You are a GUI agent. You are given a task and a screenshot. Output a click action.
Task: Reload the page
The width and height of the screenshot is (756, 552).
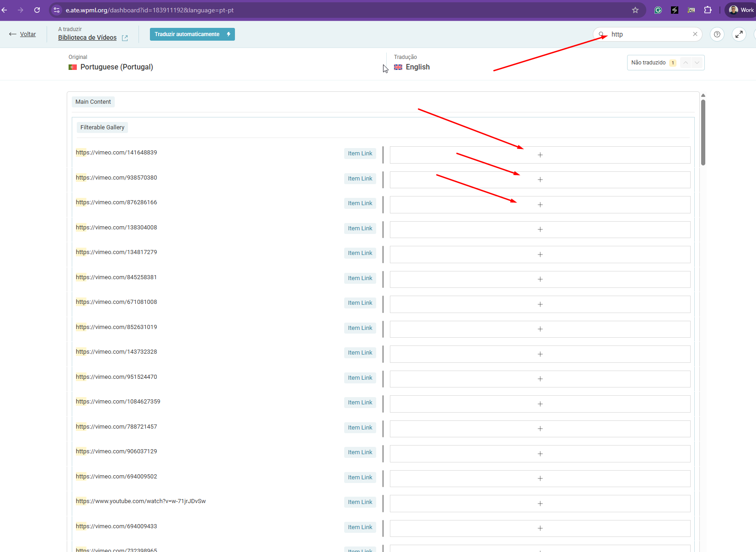point(37,10)
